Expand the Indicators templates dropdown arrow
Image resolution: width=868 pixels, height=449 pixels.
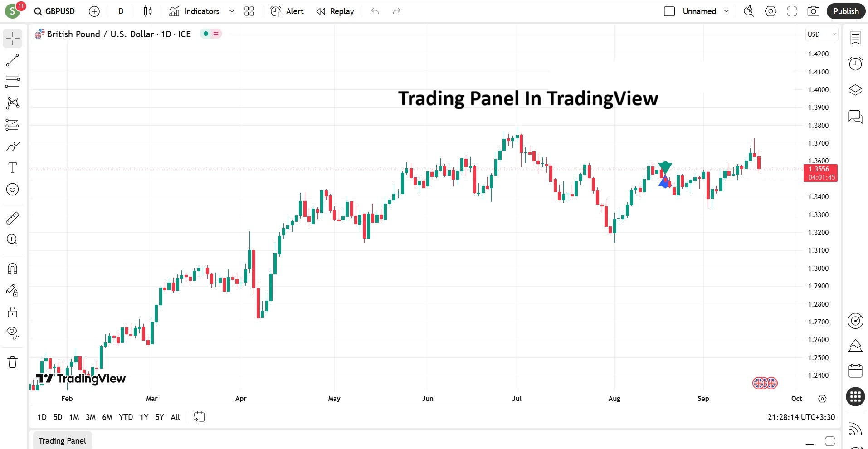[x=231, y=11]
